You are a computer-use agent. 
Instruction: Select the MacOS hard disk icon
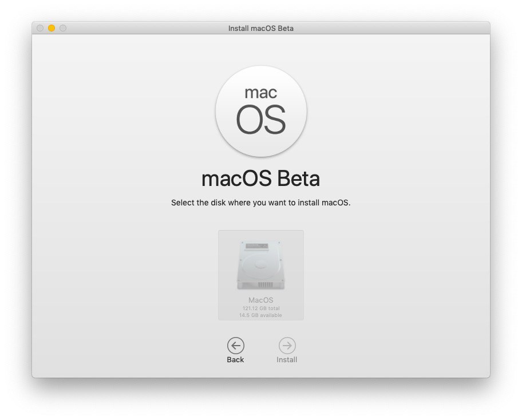260,265
